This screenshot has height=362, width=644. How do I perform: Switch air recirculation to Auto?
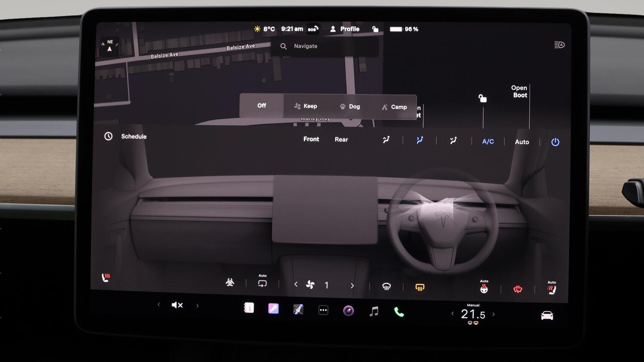(x=262, y=283)
